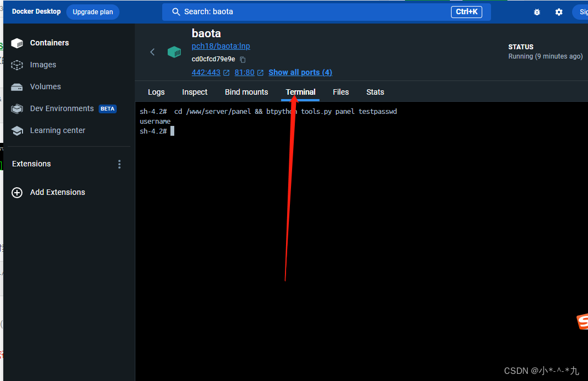Image resolution: width=588 pixels, height=381 pixels.
Task: Click the terminal prompt cursor
Action: pyautogui.click(x=173, y=131)
